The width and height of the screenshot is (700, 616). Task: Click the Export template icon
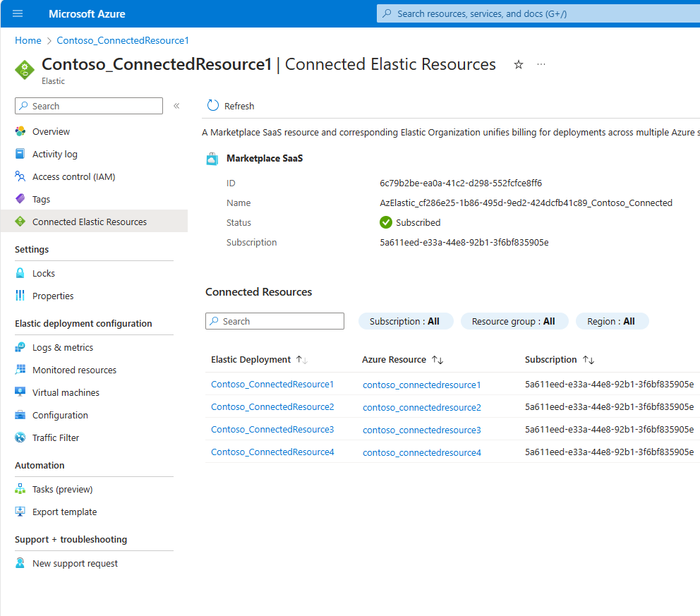(x=20, y=512)
